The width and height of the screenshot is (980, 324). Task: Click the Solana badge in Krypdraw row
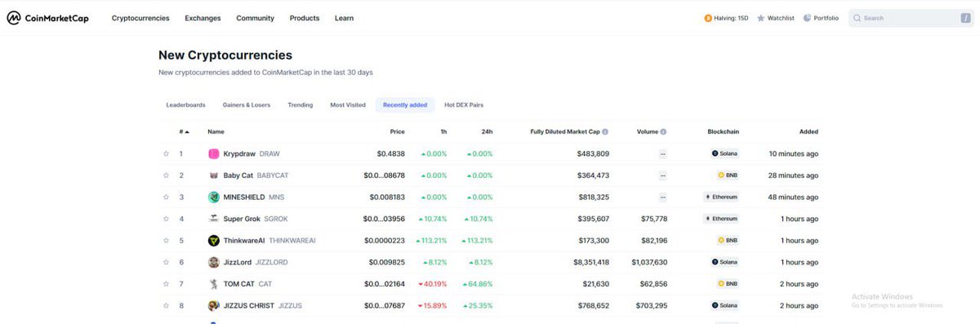[724, 153]
